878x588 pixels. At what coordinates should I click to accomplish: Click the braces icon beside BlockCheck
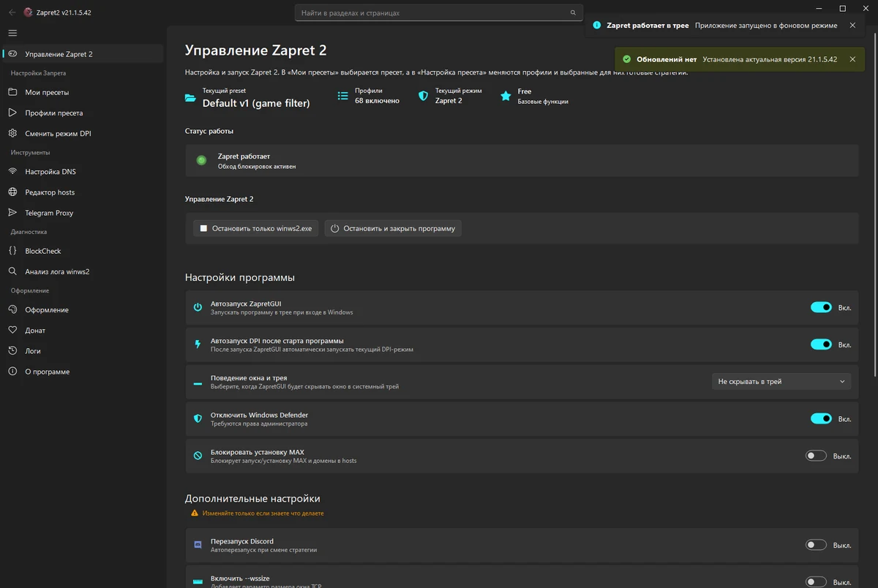[x=12, y=251]
